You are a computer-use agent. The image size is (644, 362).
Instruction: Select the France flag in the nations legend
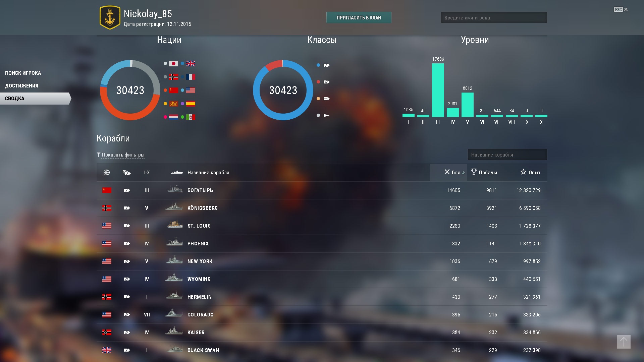pyautogui.click(x=191, y=77)
